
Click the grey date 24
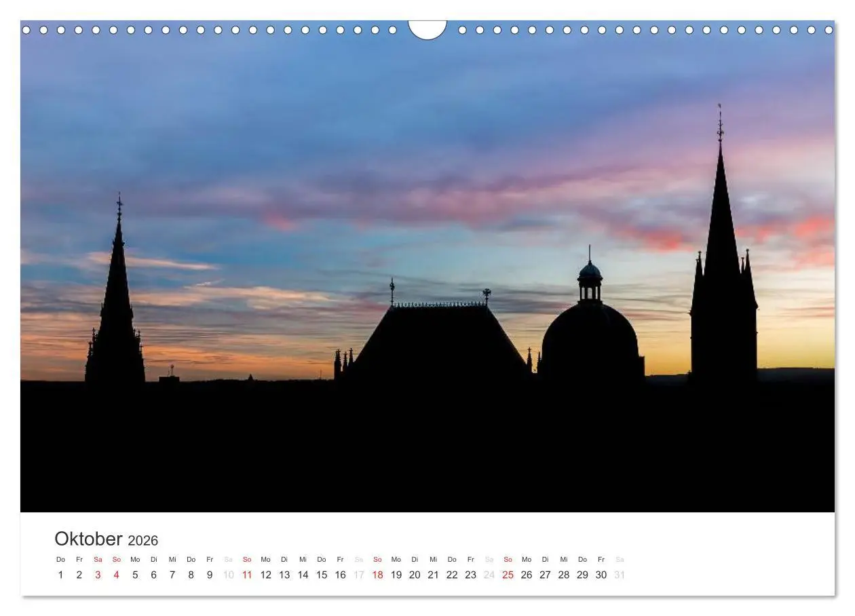click(489, 574)
